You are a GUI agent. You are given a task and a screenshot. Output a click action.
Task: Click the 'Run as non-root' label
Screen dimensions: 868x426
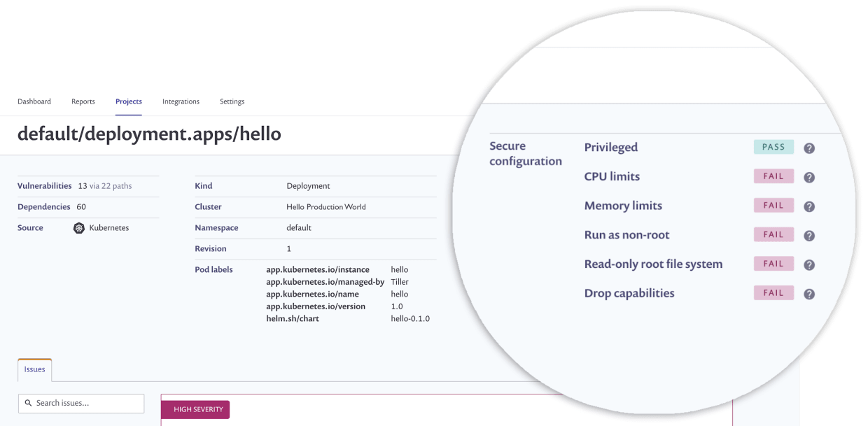pos(627,235)
